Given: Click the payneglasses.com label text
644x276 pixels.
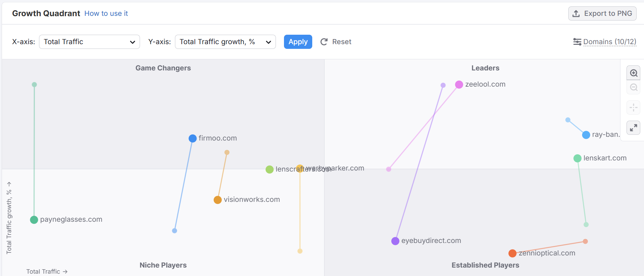Looking at the screenshot, I should [x=71, y=219].
